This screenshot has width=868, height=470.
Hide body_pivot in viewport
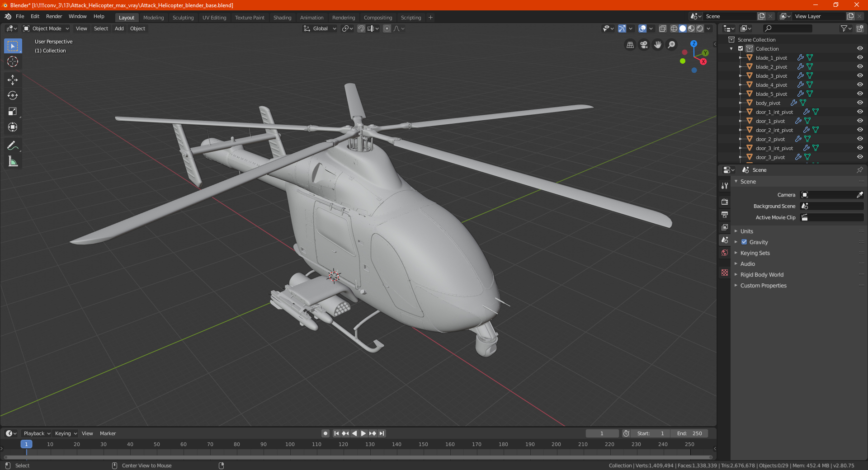click(860, 103)
